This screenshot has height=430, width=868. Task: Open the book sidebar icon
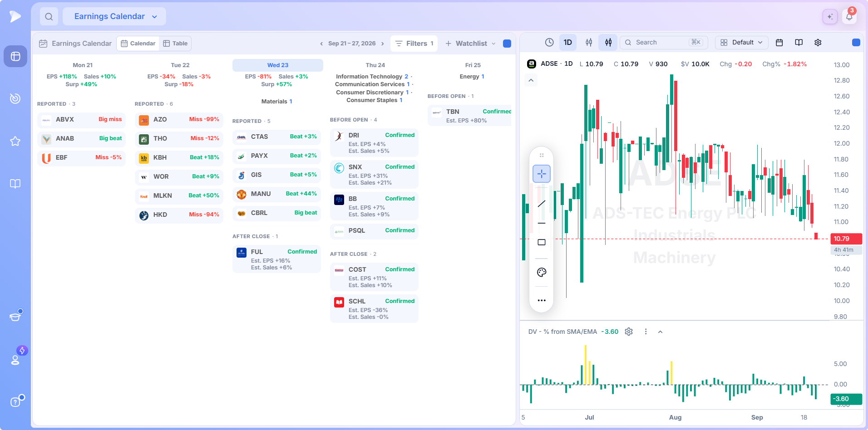[15, 184]
